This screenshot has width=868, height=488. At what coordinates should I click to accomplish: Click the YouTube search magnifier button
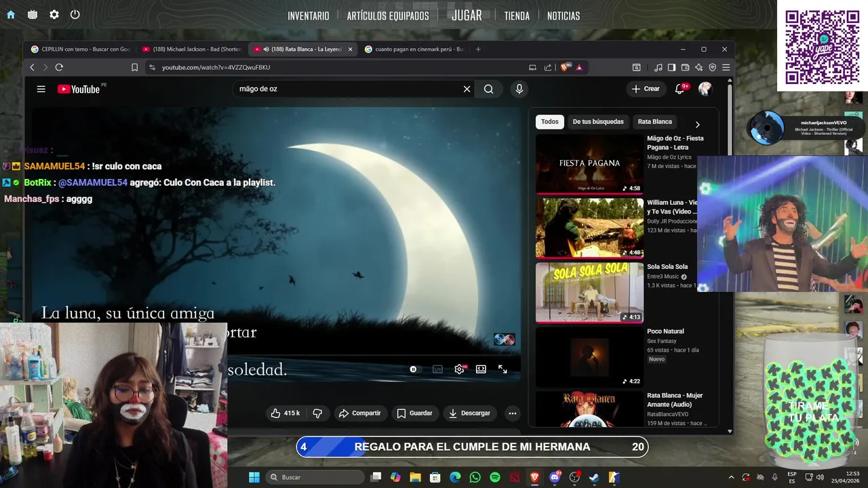click(x=488, y=89)
